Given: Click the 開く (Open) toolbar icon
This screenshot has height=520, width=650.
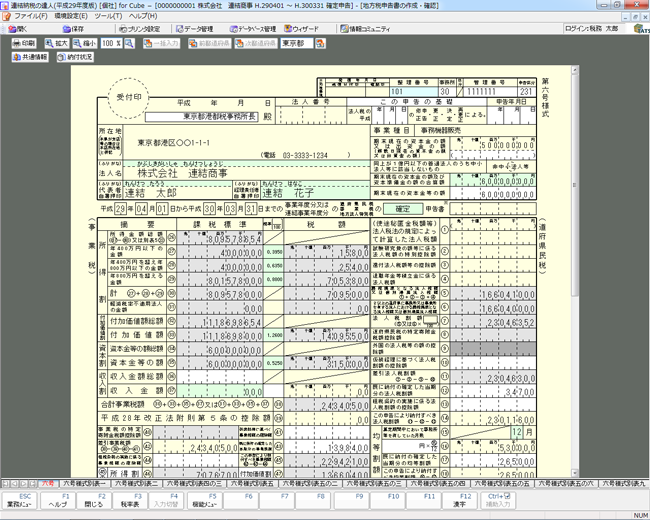Looking at the screenshot, I should click(18, 29).
